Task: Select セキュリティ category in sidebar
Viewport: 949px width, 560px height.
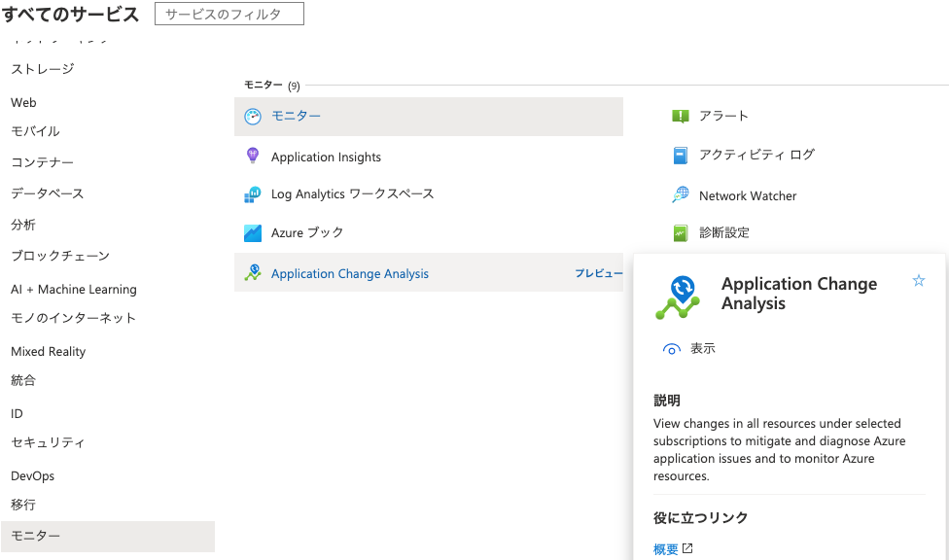Action: pyautogui.click(x=48, y=442)
